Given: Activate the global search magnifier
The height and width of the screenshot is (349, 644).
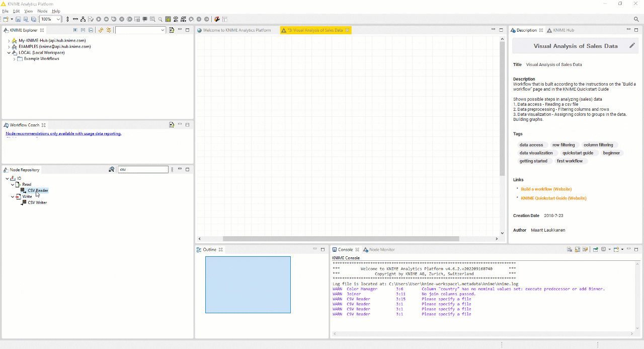Looking at the screenshot, I should (636, 19).
